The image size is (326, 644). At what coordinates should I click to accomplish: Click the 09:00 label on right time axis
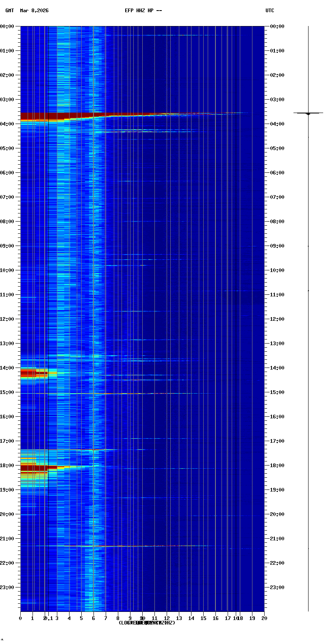[277, 246]
